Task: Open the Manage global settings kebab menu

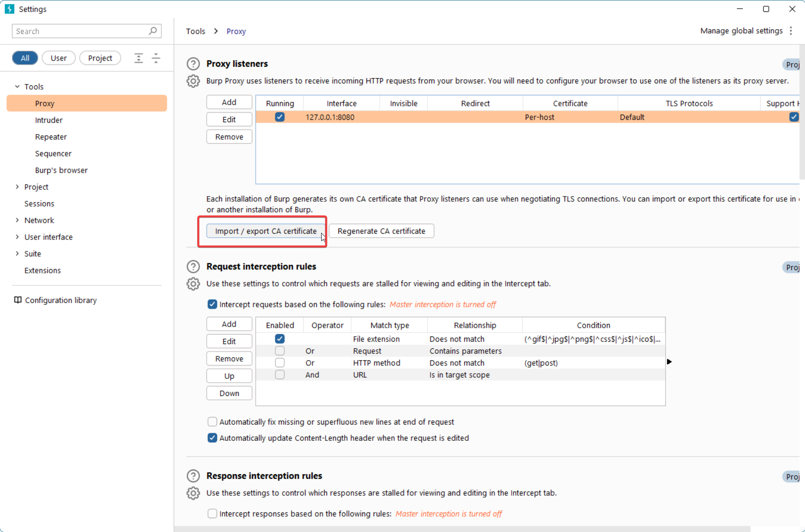Action: 791,31
